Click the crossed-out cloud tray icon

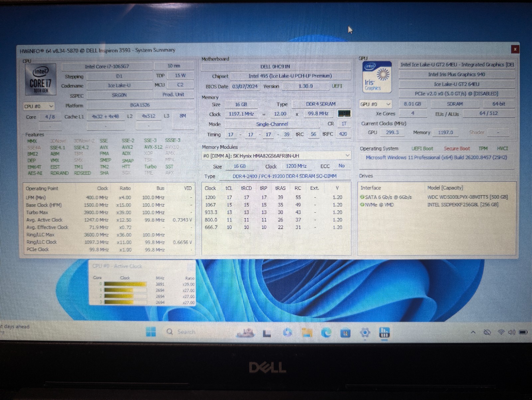tap(487, 332)
